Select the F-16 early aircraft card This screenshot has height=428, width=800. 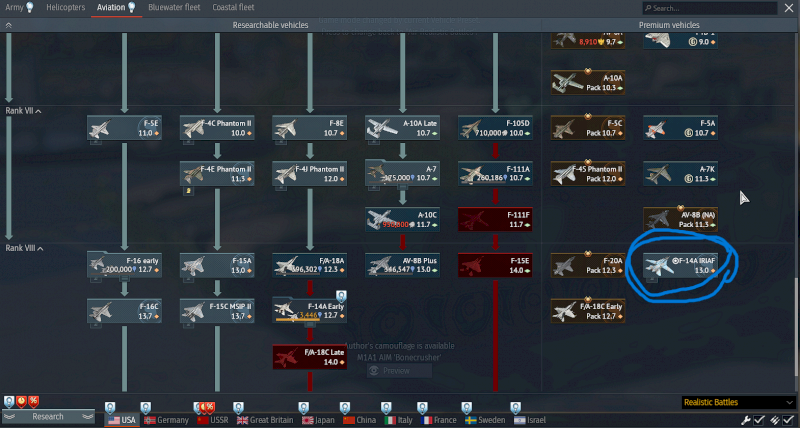coord(124,265)
